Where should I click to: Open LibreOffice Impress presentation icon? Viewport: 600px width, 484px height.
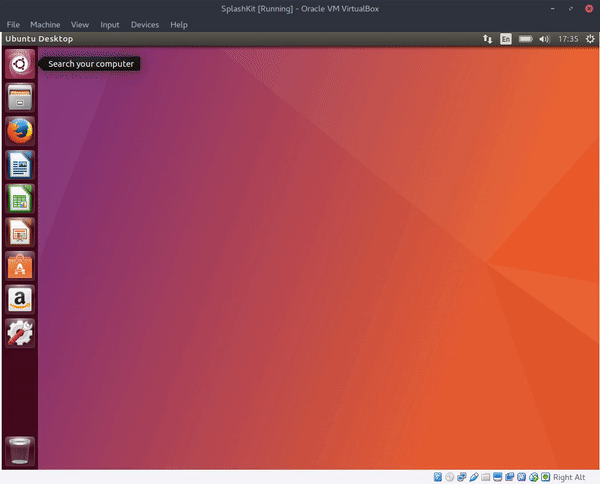tap(20, 232)
